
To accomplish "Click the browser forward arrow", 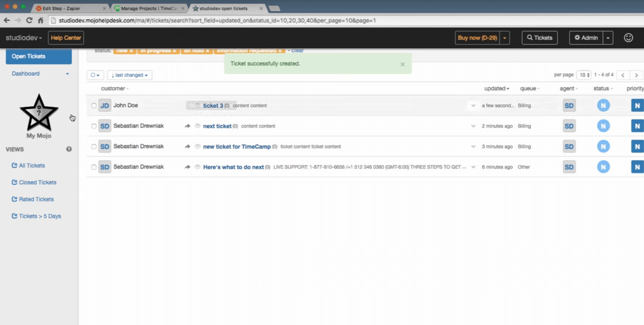I will (x=18, y=20).
